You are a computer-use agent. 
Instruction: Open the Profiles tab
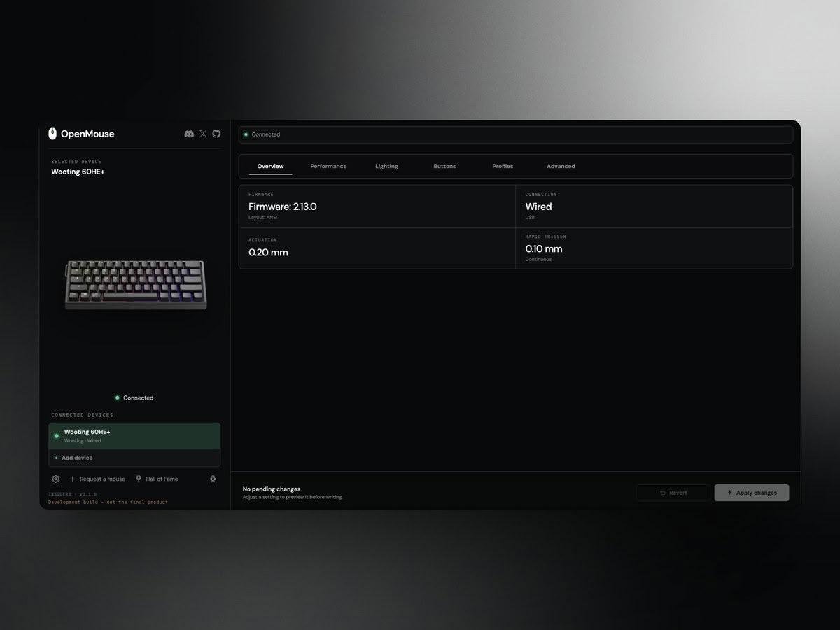503,166
